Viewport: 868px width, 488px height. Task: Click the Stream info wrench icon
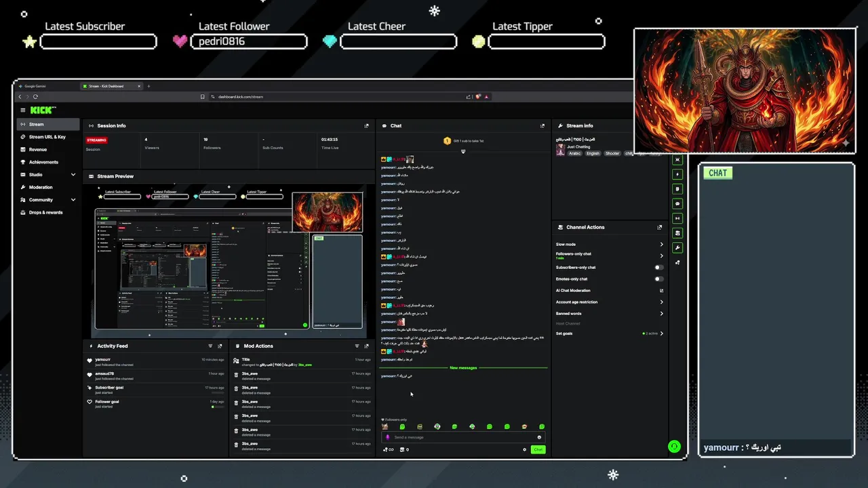click(560, 125)
